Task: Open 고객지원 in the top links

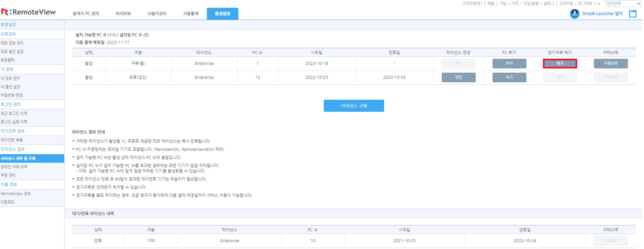Action: point(566,4)
